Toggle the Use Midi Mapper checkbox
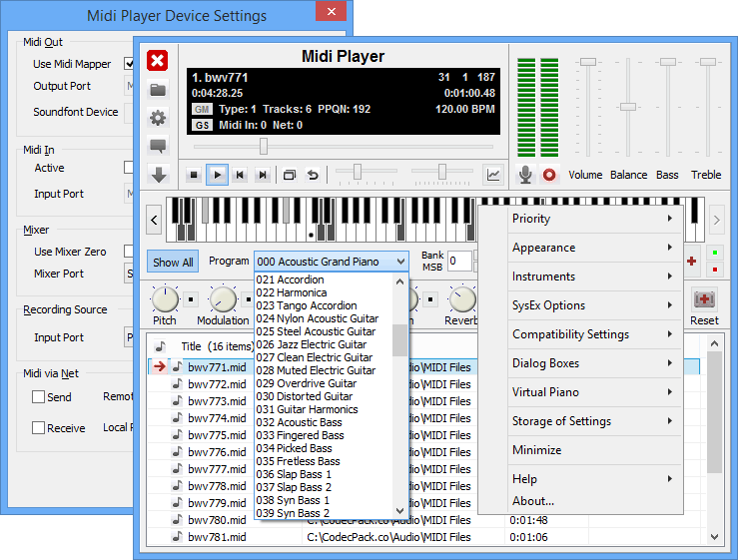This screenshot has width=738, height=560. tap(129, 64)
